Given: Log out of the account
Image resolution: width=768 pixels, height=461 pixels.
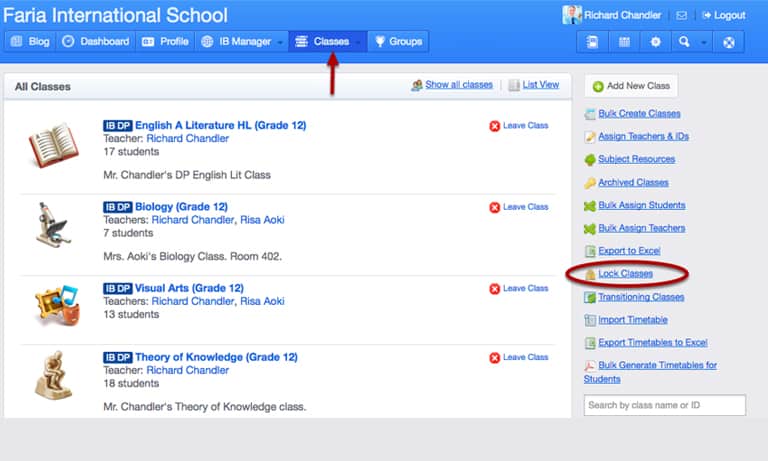Looking at the screenshot, I should pos(723,15).
